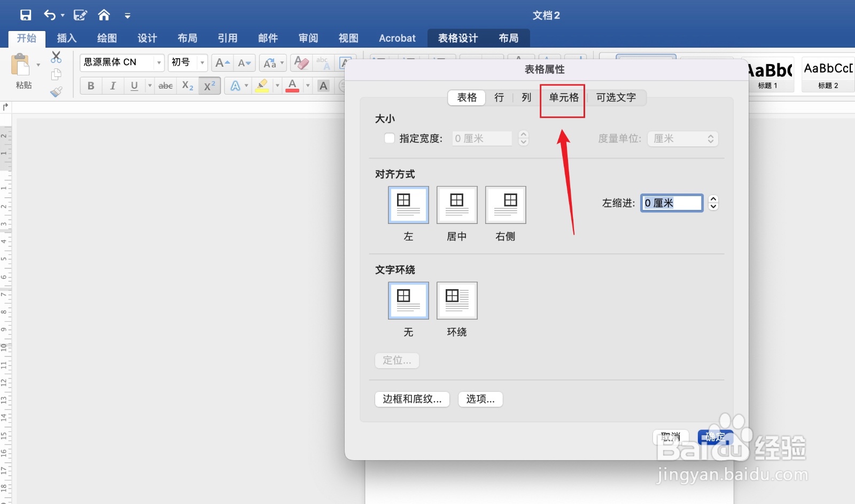855x504 pixels.
Task: Click the Save icon in title bar
Action: coord(25,15)
